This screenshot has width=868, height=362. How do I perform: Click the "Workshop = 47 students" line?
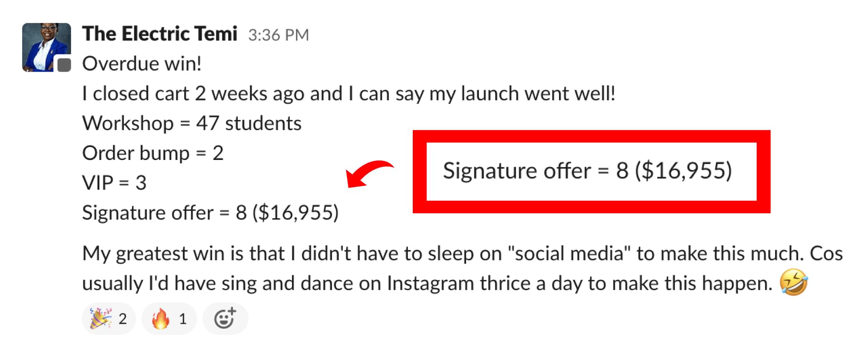192,123
